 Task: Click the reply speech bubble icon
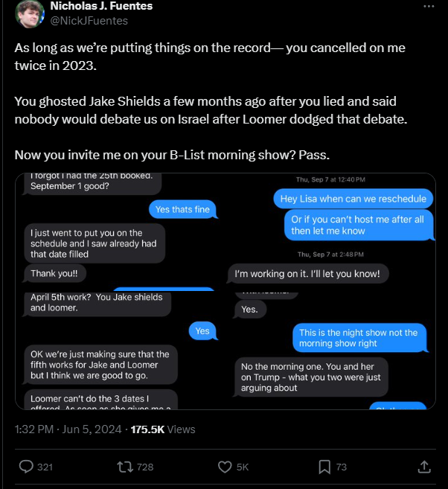point(25,467)
